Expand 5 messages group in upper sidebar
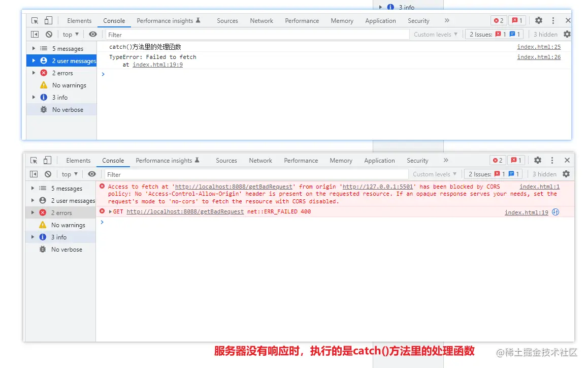This screenshot has width=588, height=368. (34, 48)
